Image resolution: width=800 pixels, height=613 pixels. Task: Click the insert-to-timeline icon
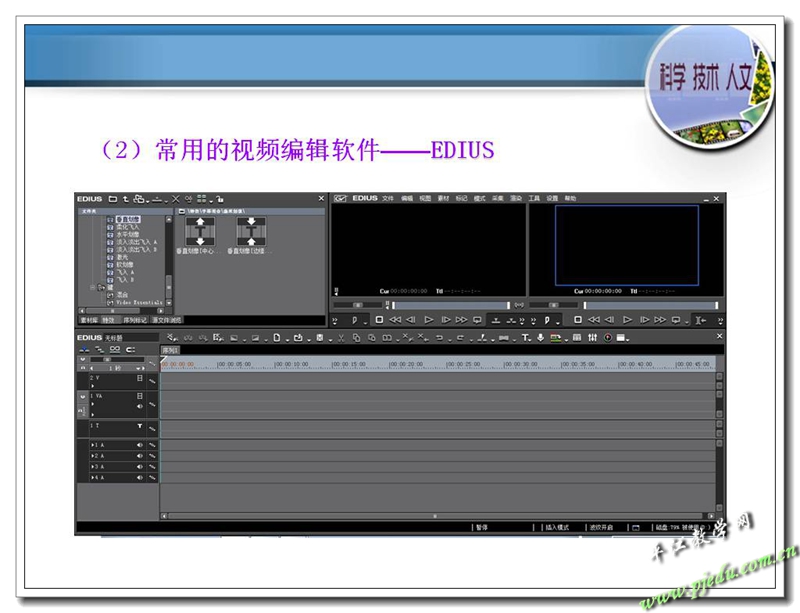tap(495, 321)
